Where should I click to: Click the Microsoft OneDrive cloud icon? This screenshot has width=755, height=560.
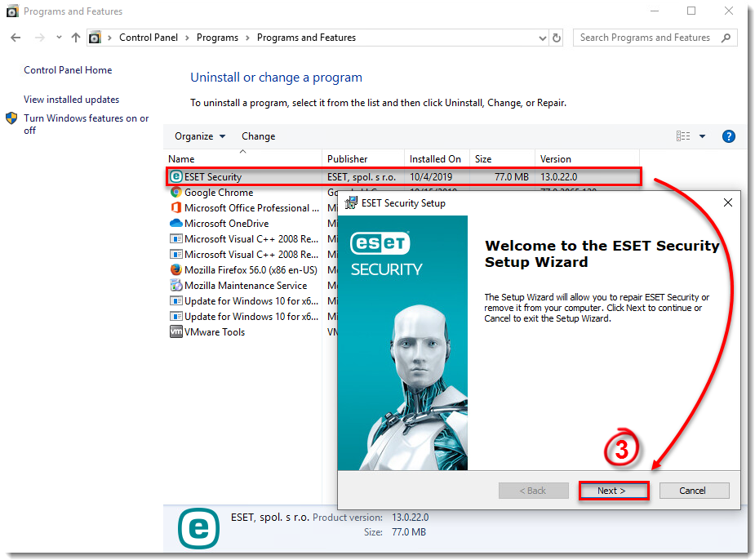point(176,223)
